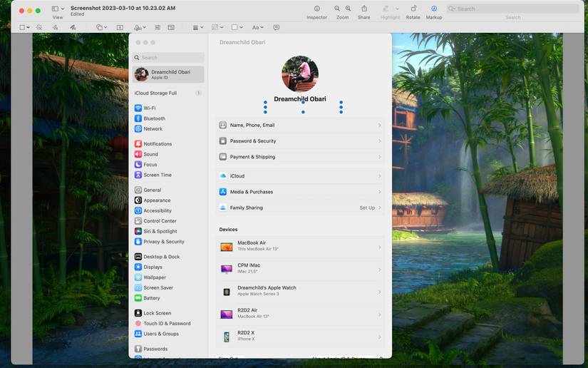Rotate the image with the Rotate button
Viewport: 588px width, 368px height.
(x=413, y=9)
